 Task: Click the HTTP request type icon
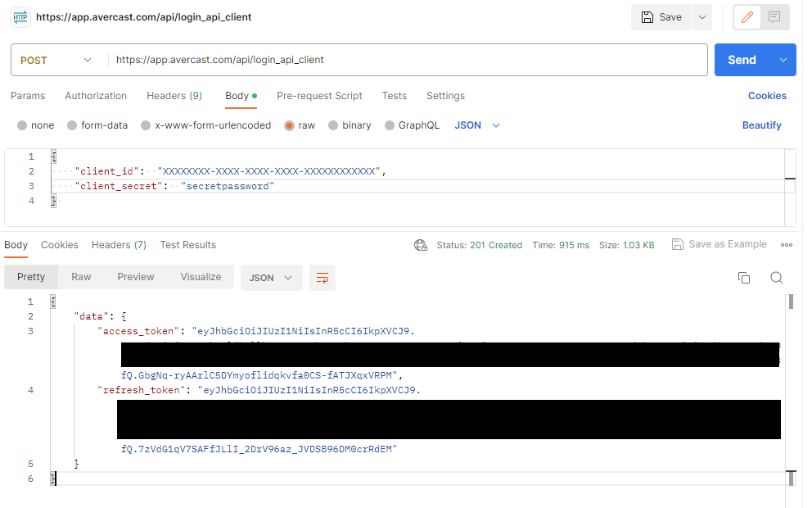[20, 17]
